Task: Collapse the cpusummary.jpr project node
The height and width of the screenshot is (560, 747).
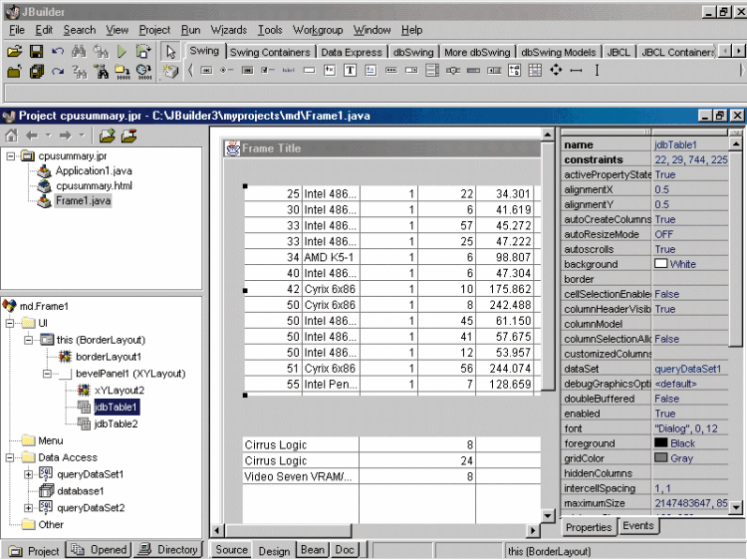Action: pos(10,155)
